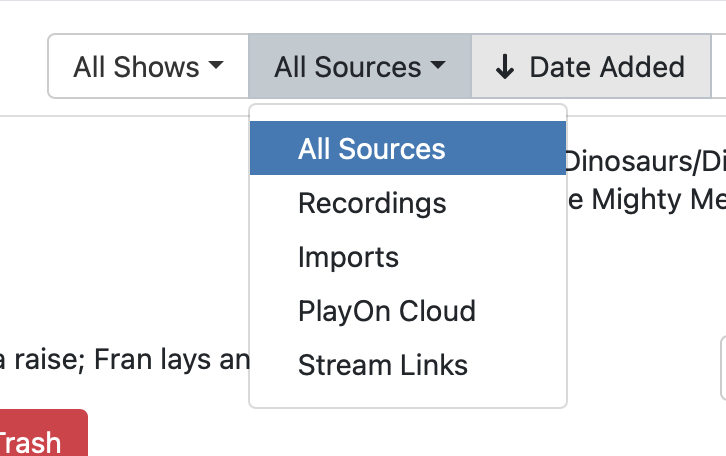
Task: Open the All Shows dropdown
Action: (148, 67)
